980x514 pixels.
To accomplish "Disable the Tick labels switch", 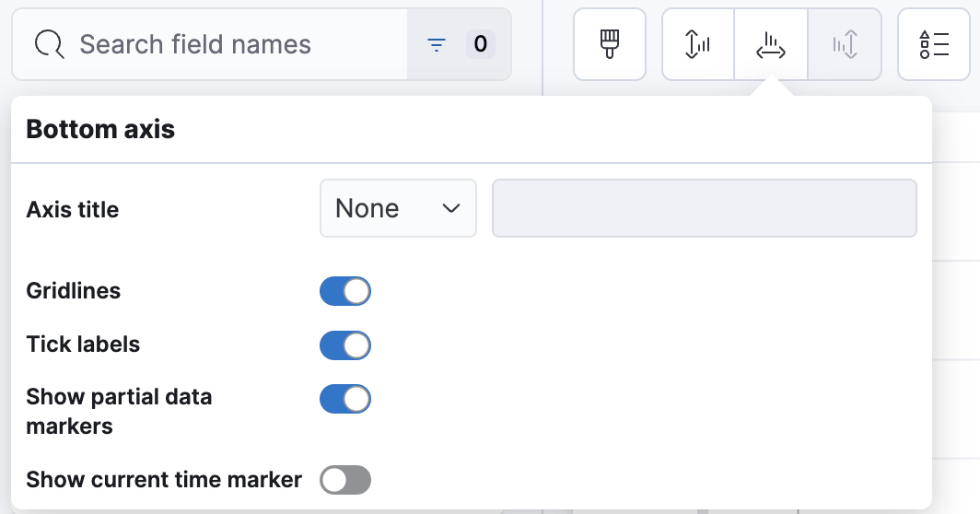I will pos(345,345).
